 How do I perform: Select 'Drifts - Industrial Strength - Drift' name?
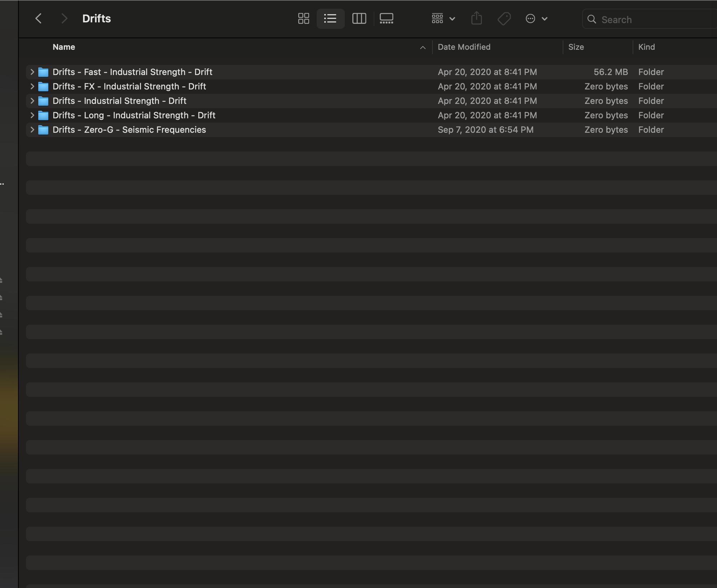pos(119,101)
